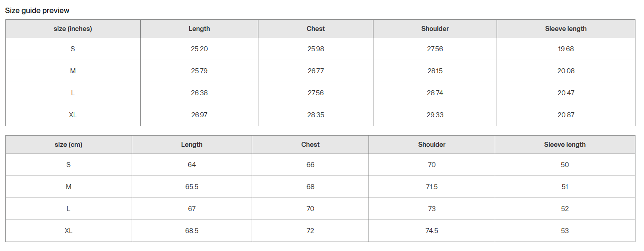This screenshot has height=251, width=644.
Task: Click Chest header in the cm table
Action: [x=311, y=145]
